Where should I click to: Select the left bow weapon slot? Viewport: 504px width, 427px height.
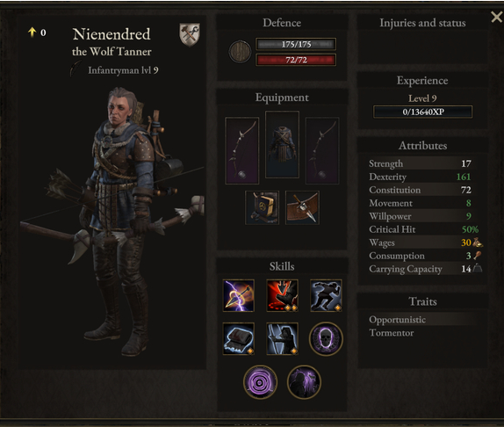[242, 150]
